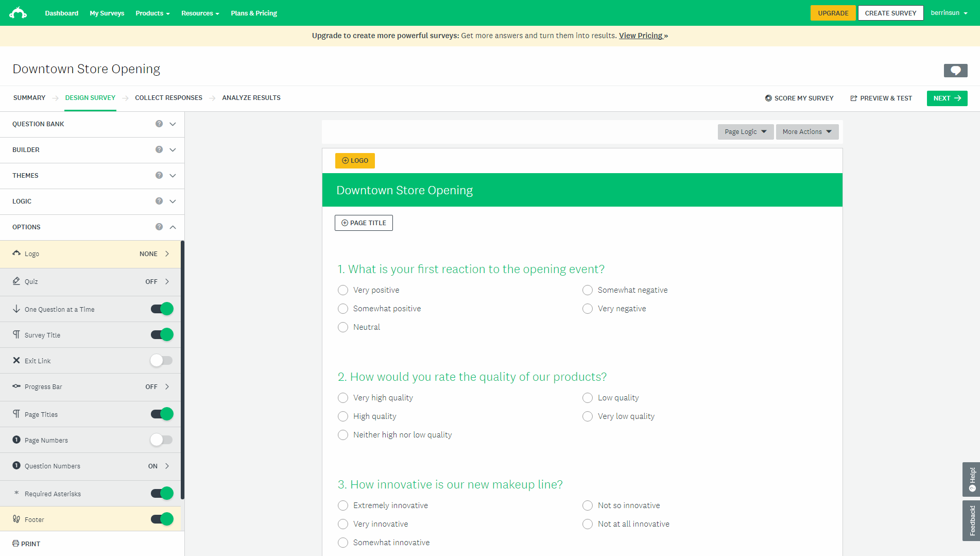Image resolution: width=980 pixels, height=556 pixels.
Task: Open My Surveys in top navigation
Action: 107,13
